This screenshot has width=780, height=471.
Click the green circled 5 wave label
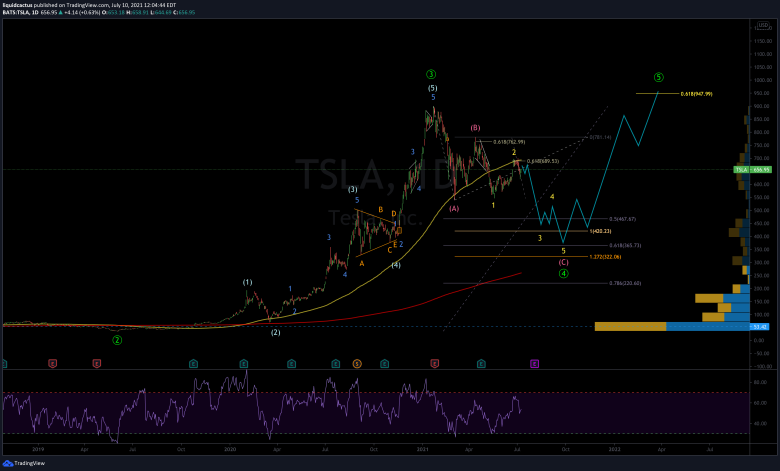coord(658,77)
